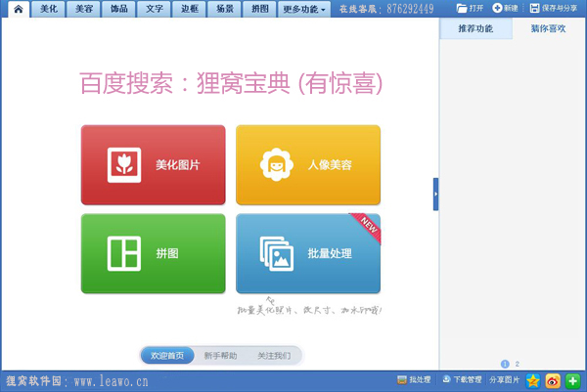This screenshot has height=392, width=587.
Task: Select the 欢迎首页 pill tab
Action: click(167, 356)
